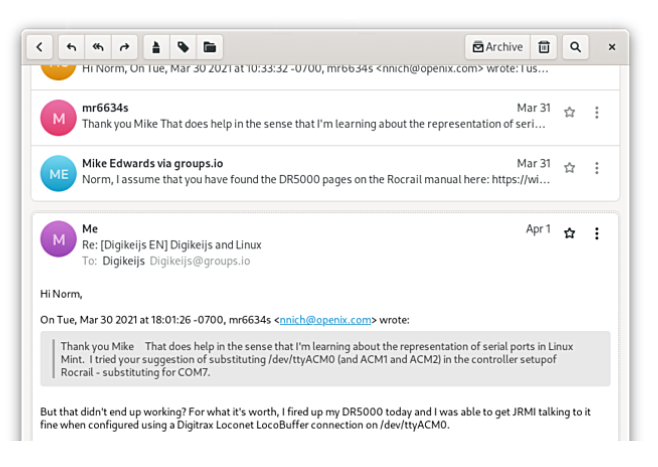Open search in conversation
This screenshot has width=658, height=467.
575,46
